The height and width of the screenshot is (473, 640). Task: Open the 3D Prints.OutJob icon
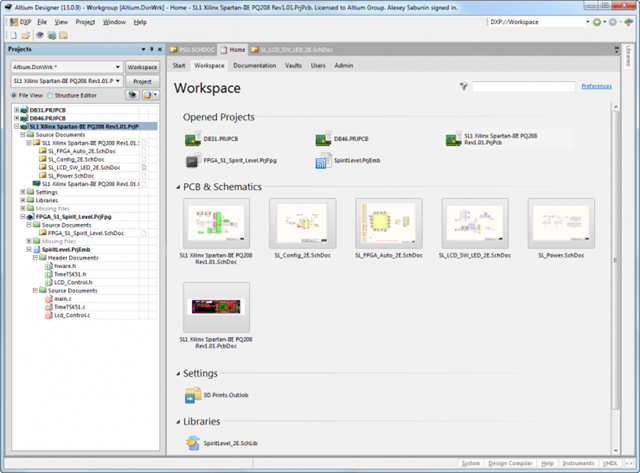[x=193, y=395]
